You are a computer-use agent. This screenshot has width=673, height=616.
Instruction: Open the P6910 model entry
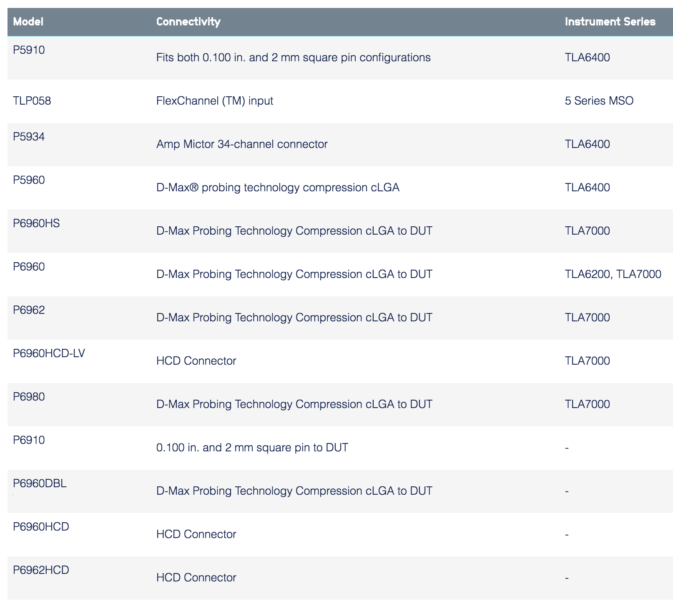[x=29, y=440]
